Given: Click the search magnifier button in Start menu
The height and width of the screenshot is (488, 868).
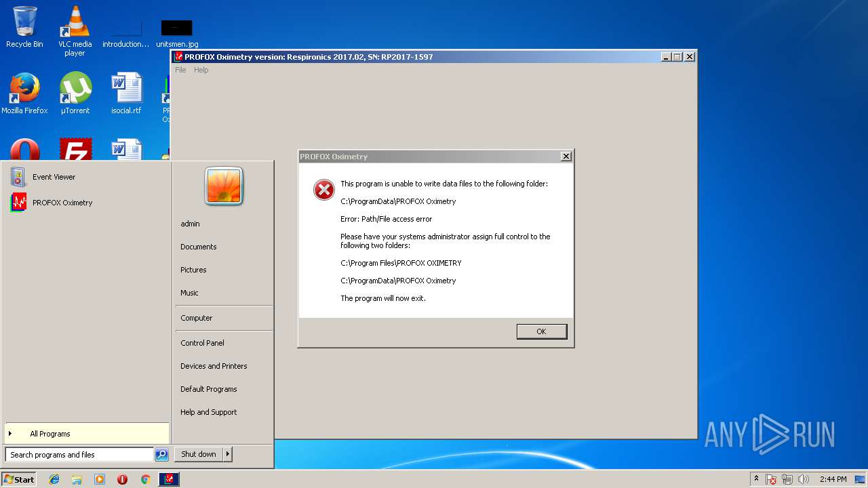Looking at the screenshot, I should [161, 455].
